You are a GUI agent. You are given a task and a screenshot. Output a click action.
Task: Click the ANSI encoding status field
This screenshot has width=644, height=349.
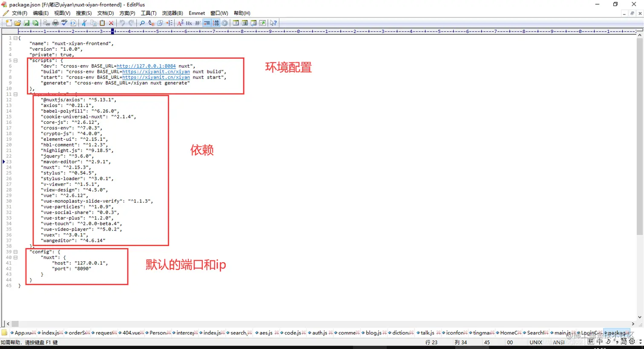click(559, 342)
